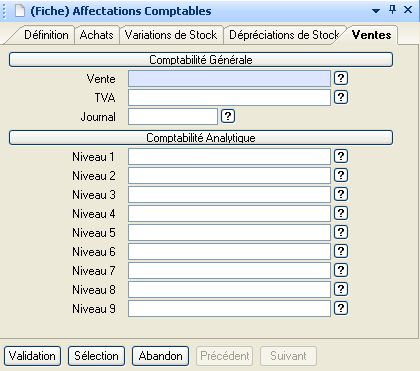Collapse the Comptabilité Analytique section header

201,138
